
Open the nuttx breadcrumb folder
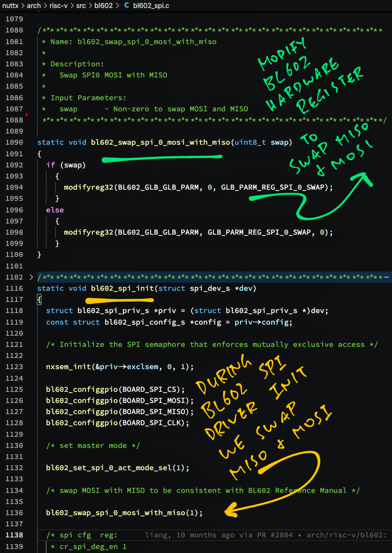[11, 6]
